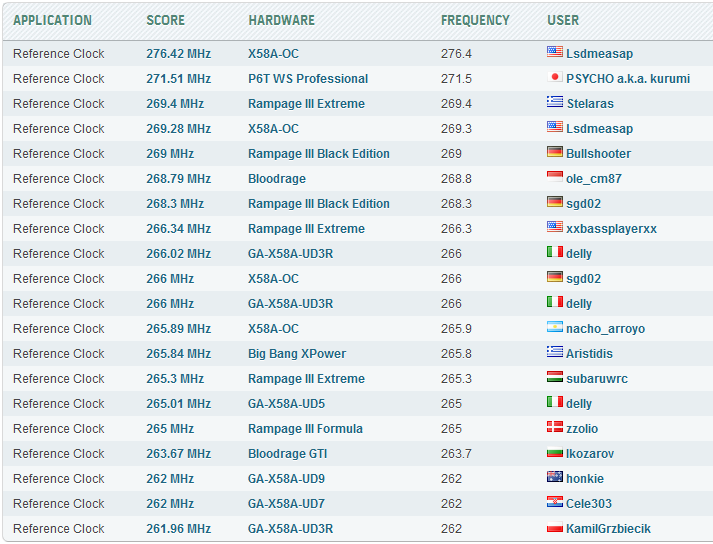Open user PSYCHO a.k.a. kurumi
The image size is (713, 544).
(x=628, y=79)
